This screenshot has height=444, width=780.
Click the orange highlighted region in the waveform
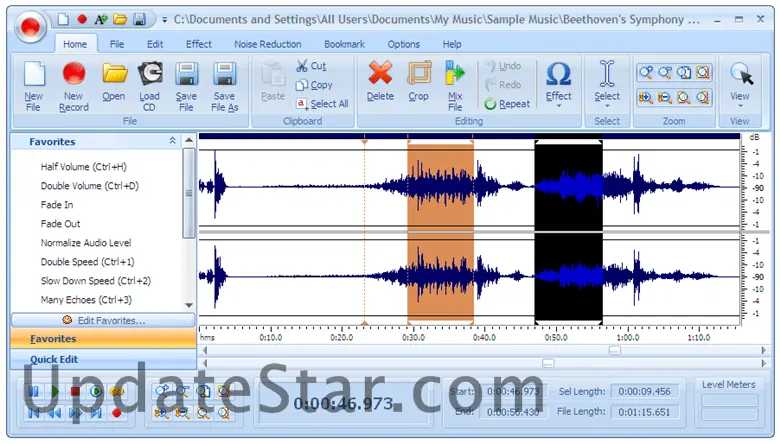coord(440,234)
